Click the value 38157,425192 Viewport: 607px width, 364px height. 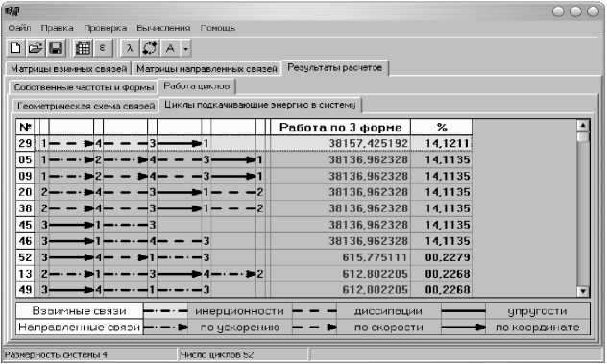(368, 143)
